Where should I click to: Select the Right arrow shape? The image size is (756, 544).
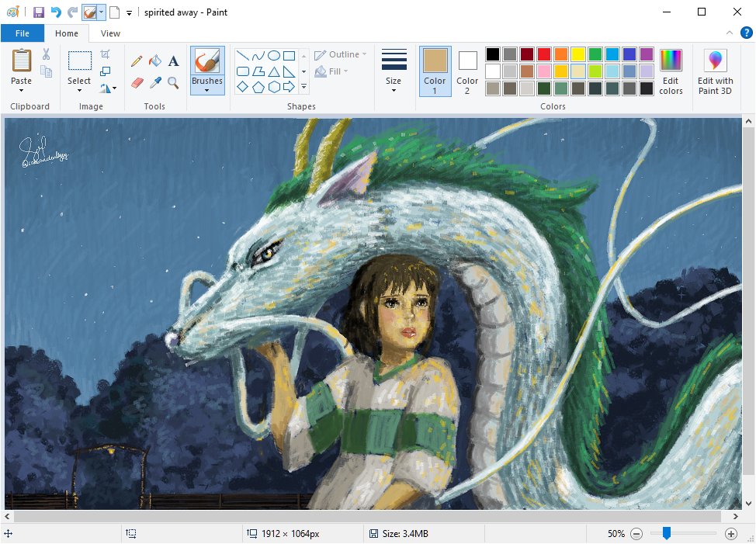pyautogui.click(x=290, y=87)
